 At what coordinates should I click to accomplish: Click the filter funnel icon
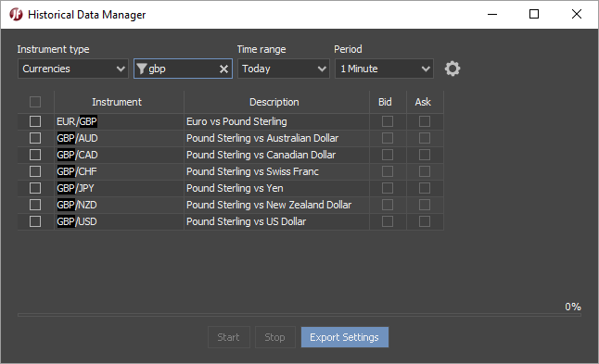[141, 69]
